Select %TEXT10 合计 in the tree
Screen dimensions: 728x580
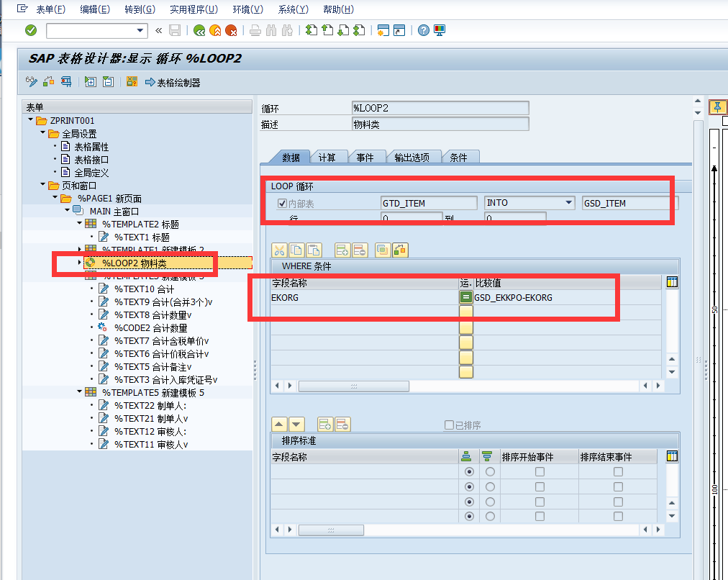144,289
